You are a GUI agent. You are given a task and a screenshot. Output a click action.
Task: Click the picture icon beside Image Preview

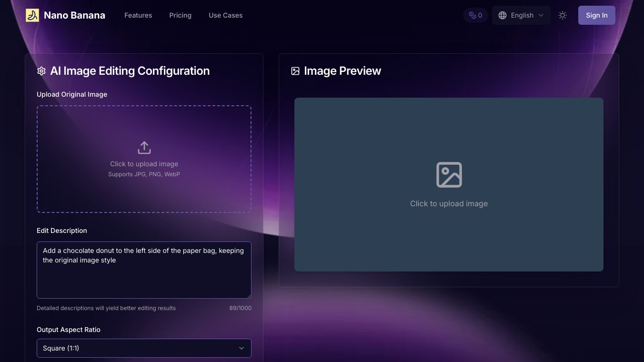[295, 71]
